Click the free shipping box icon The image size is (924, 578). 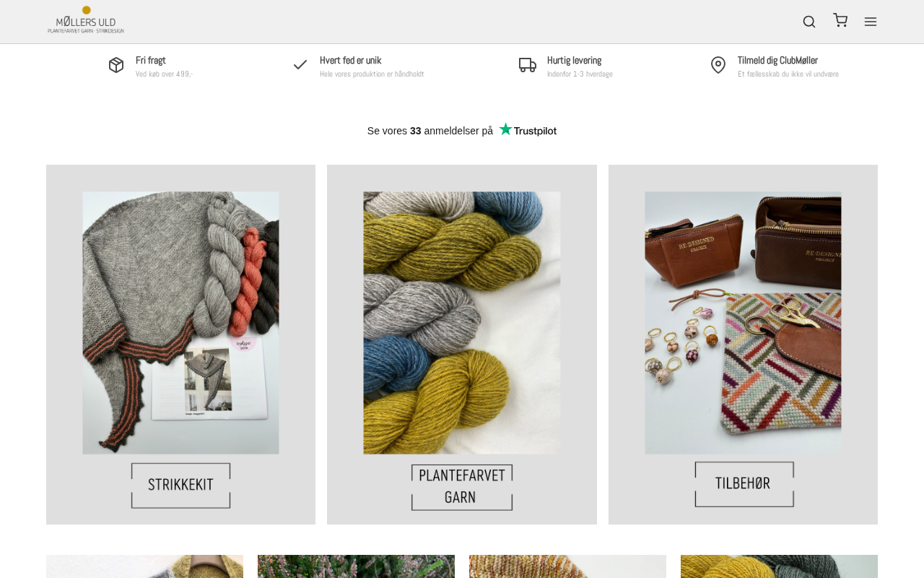click(116, 65)
